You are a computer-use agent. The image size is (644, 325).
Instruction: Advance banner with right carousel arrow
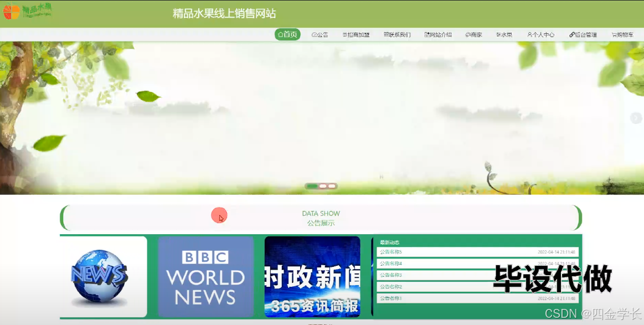[x=636, y=118]
